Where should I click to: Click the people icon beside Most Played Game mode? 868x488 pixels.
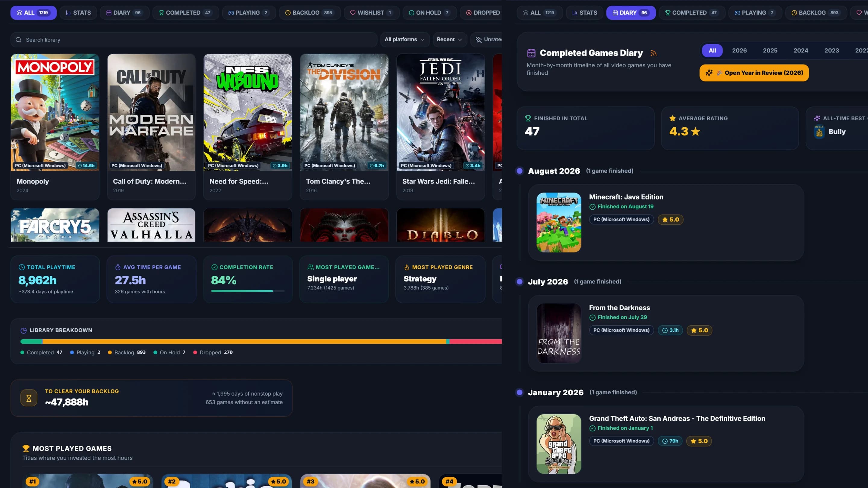[311, 267]
